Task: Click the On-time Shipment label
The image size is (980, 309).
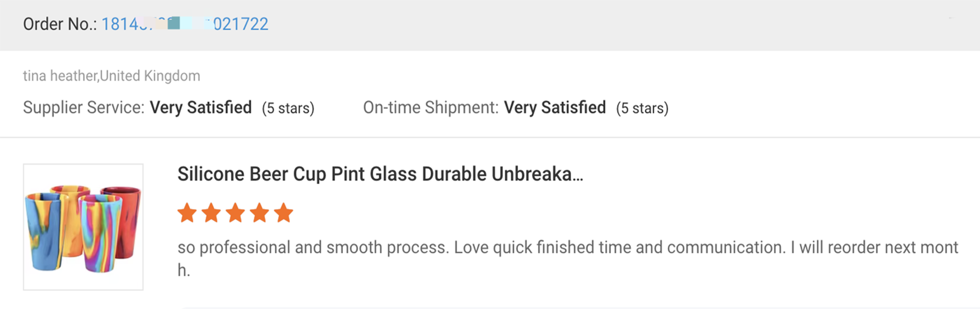Action: (431, 107)
